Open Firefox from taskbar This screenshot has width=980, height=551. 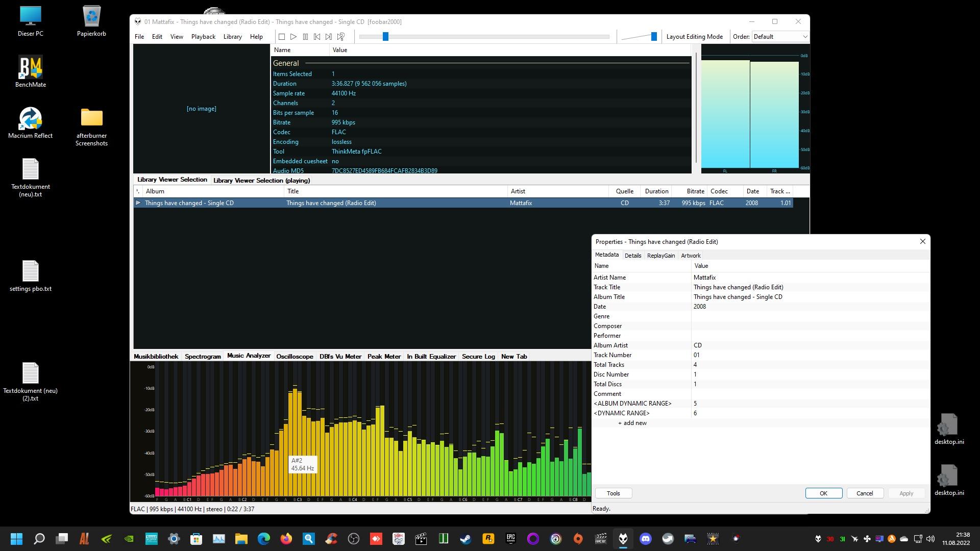tap(286, 539)
